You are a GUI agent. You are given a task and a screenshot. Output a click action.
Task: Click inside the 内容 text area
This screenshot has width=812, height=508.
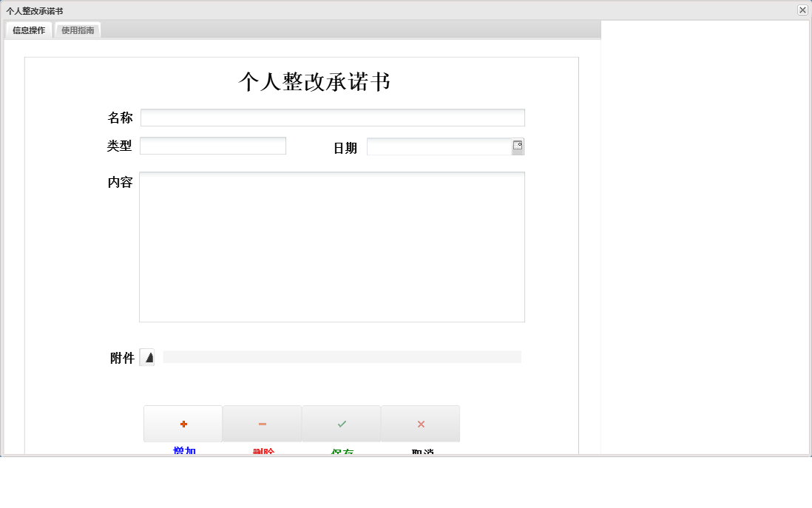pos(331,246)
